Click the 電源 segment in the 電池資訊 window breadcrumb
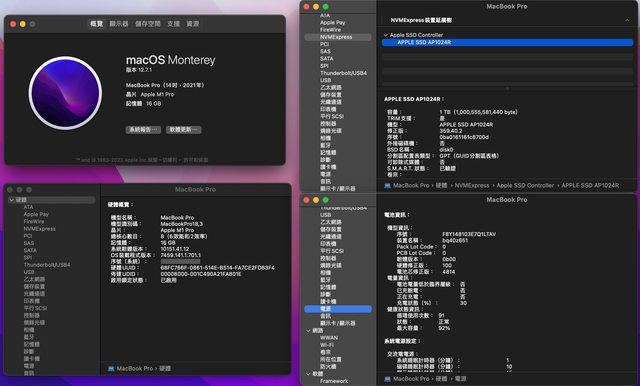640x386 pixels. click(x=461, y=379)
